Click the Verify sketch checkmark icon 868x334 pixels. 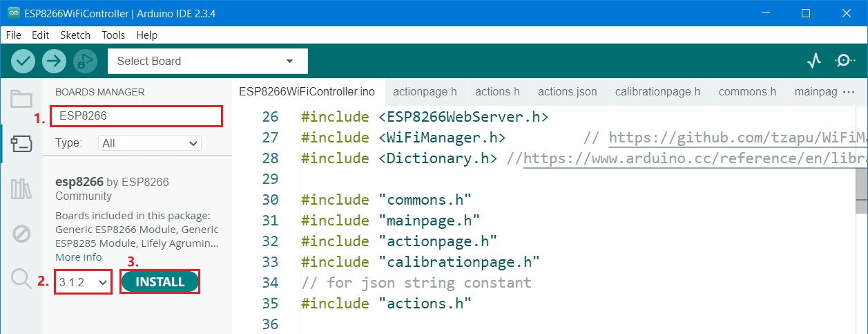(x=23, y=61)
